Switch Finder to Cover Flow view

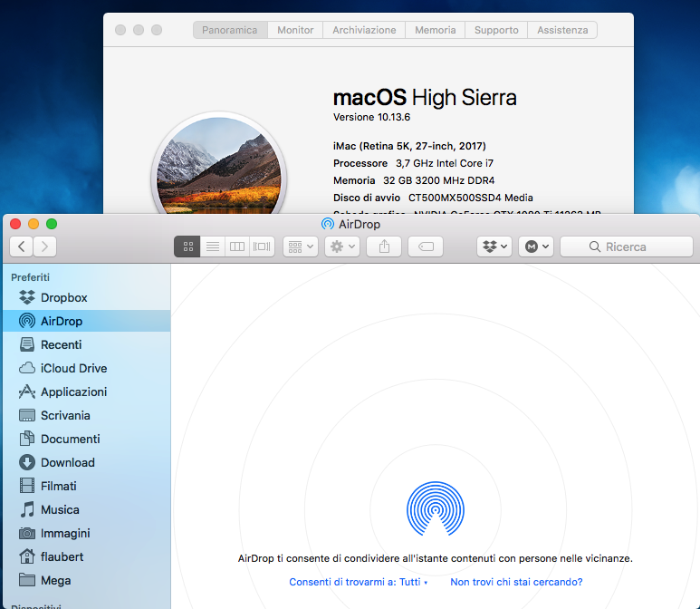(x=262, y=246)
